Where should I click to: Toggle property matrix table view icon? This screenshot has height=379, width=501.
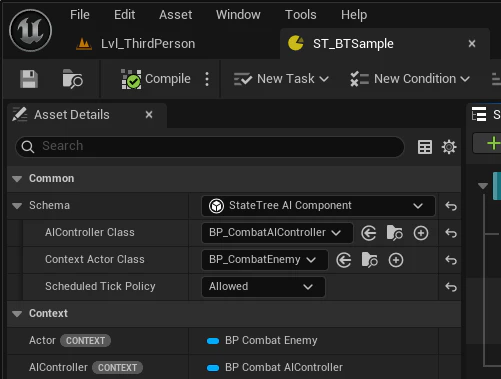425,147
